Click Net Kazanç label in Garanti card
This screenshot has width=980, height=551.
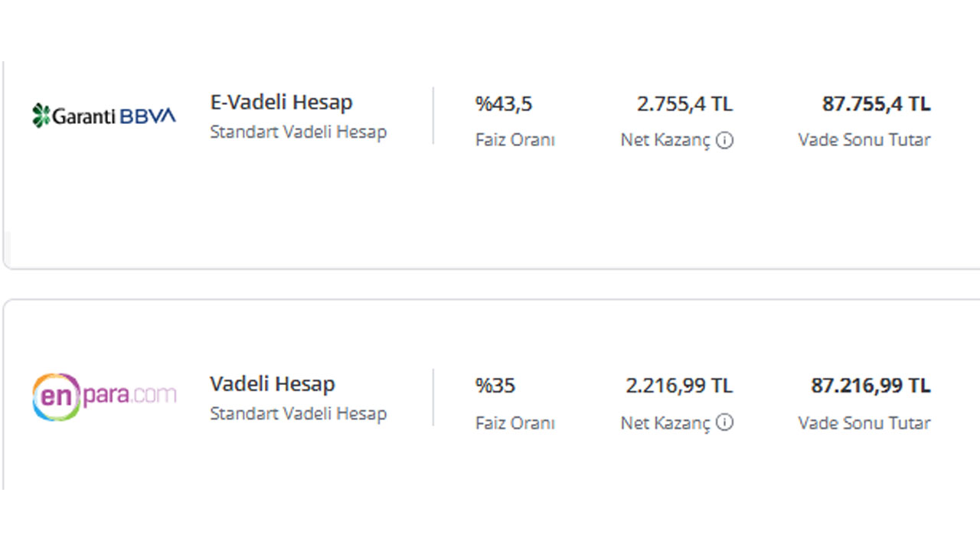point(666,141)
